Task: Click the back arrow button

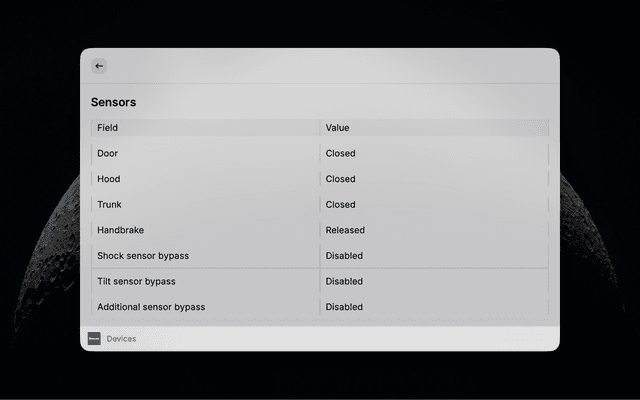Action: (x=99, y=66)
